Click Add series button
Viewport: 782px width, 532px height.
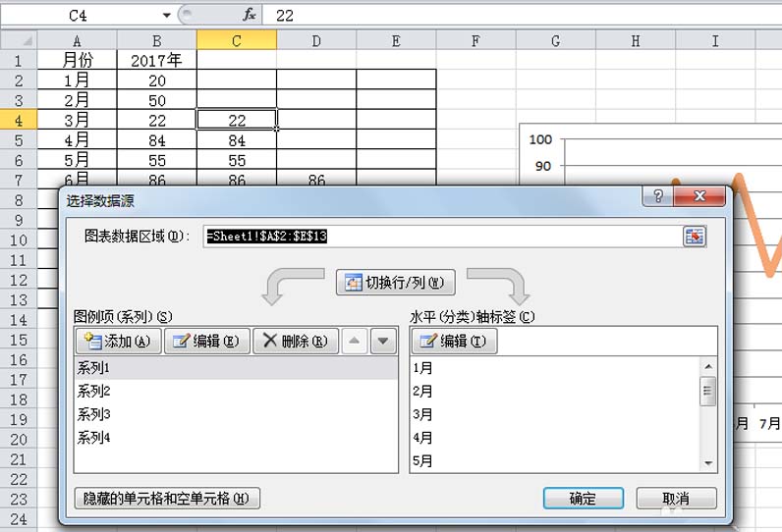[x=118, y=342]
